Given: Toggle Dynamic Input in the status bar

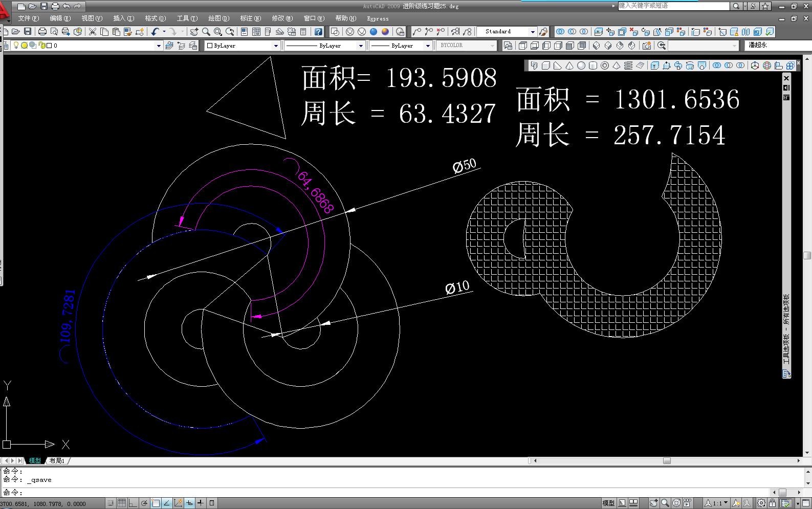Looking at the screenshot, I should tap(189, 503).
